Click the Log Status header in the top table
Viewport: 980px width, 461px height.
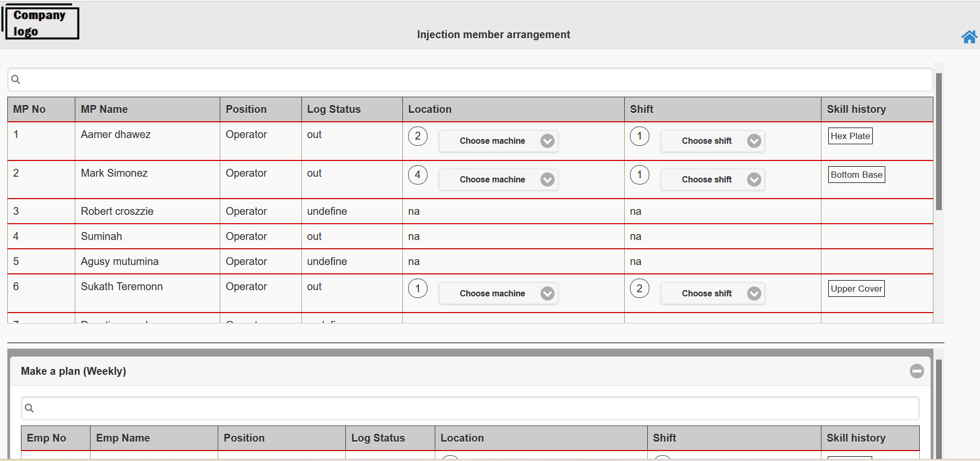[x=334, y=109]
